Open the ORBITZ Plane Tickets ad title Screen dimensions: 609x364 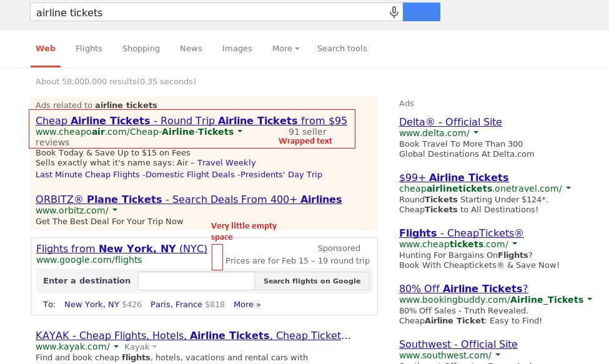coord(189,199)
